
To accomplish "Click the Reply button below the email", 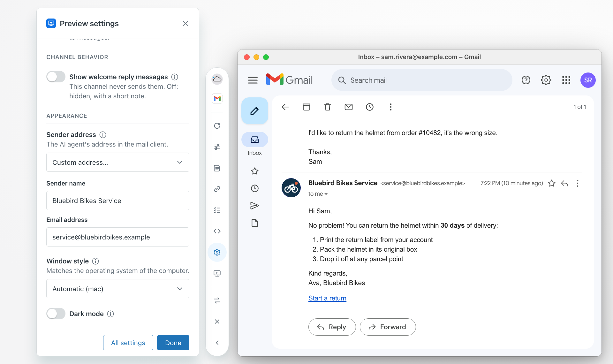I will click(332, 327).
